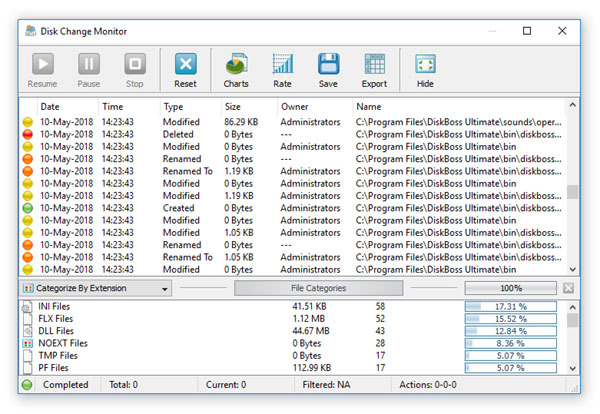This screenshot has width=600, height=414.
Task: Select the NOEXT Files label
Action: (63, 343)
